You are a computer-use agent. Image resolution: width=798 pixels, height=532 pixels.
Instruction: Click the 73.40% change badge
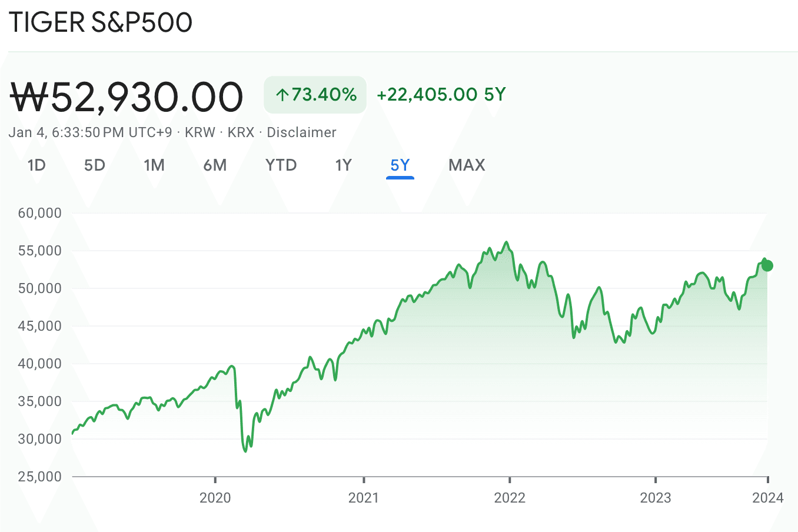[x=315, y=95]
